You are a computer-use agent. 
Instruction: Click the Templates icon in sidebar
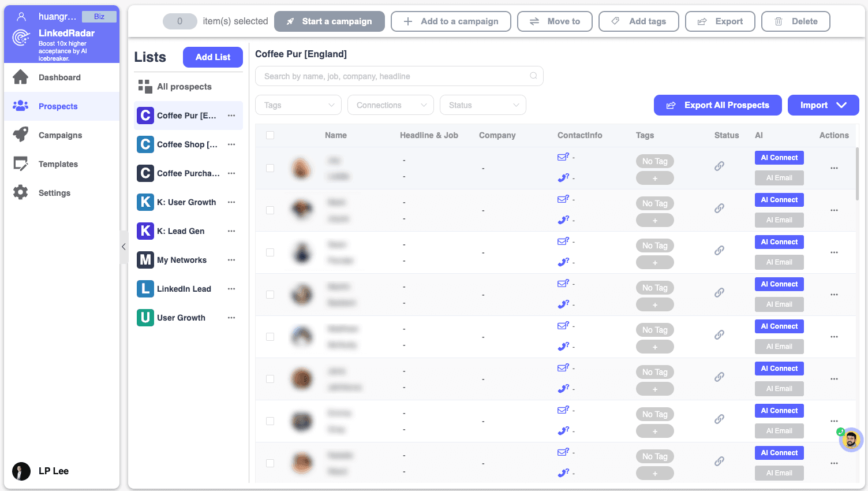21,163
